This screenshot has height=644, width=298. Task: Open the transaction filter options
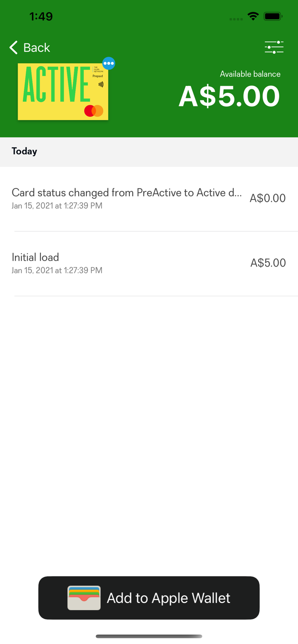274,47
